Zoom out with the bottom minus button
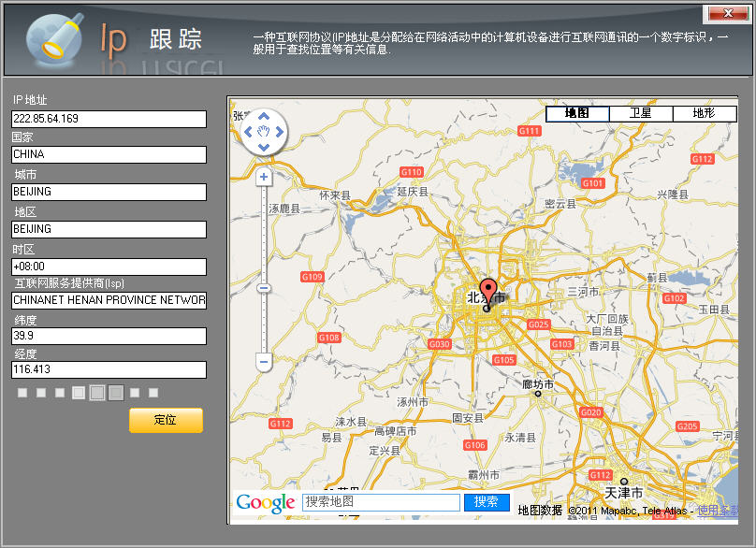Viewport: 756px width, 548px height. (264, 361)
